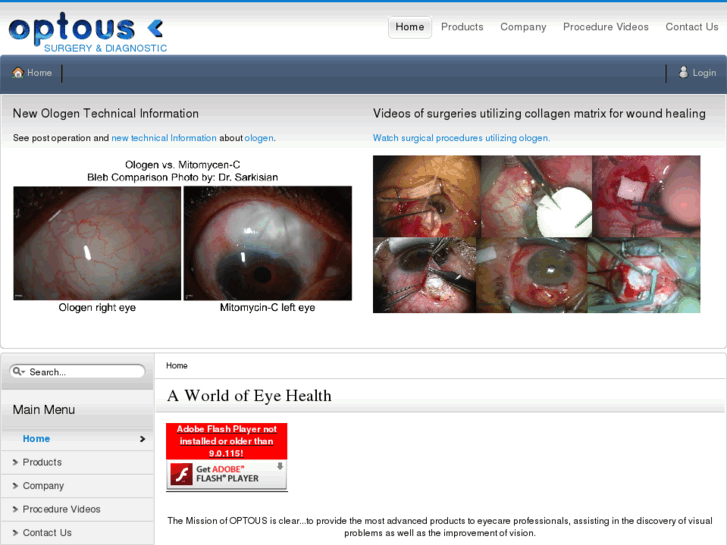The width and height of the screenshot is (727, 545).
Task: Open Contact Us in the top navigation
Action: click(x=692, y=27)
